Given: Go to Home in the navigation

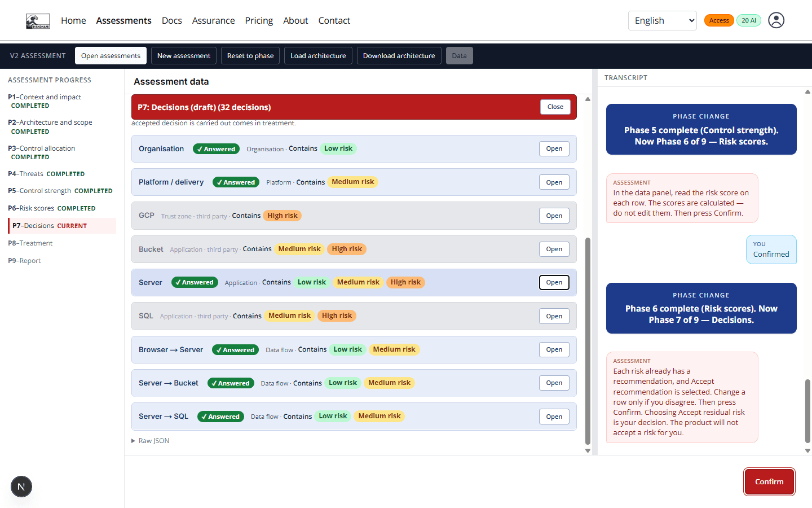Looking at the screenshot, I should (x=73, y=20).
